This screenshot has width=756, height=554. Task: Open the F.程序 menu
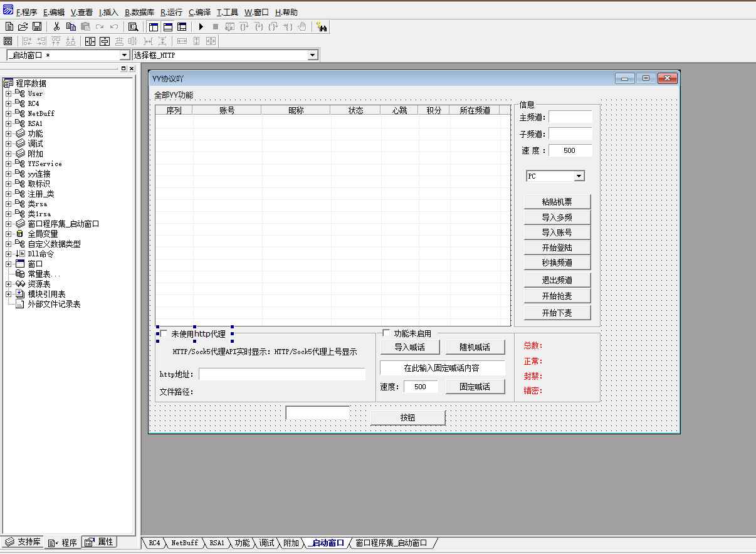tap(27, 12)
